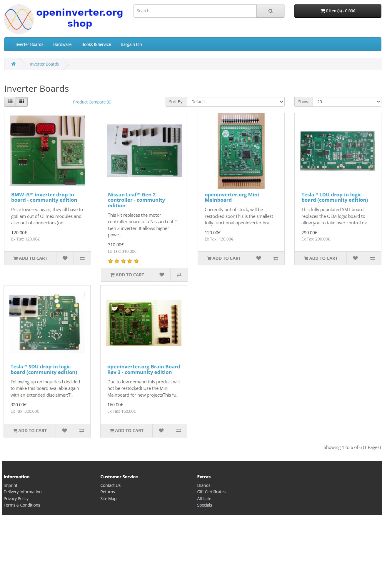387x588 pixels.
Task: Click the Product Compare (0) link
Action: pyautogui.click(x=92, y=102)
